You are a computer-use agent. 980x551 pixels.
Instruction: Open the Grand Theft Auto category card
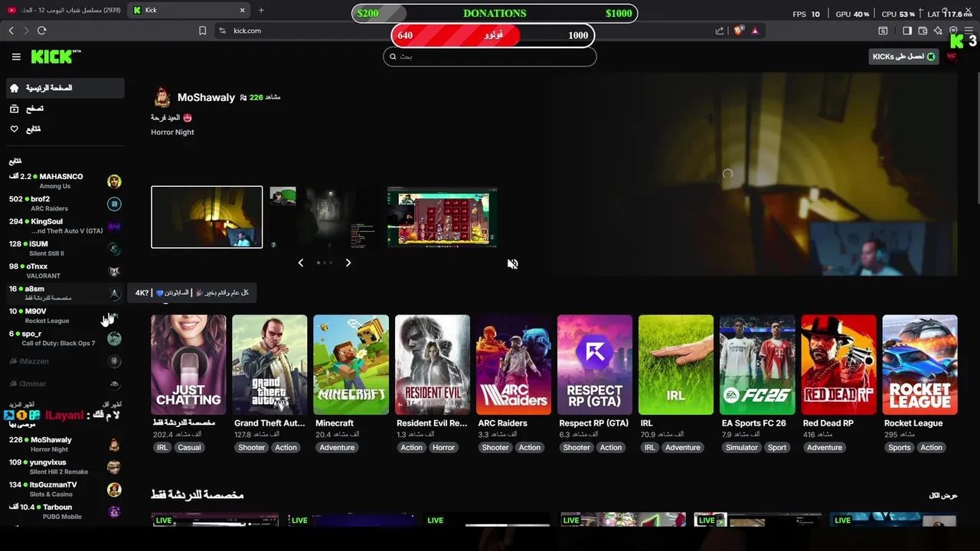pyautogui.click(x=269, y=365)
